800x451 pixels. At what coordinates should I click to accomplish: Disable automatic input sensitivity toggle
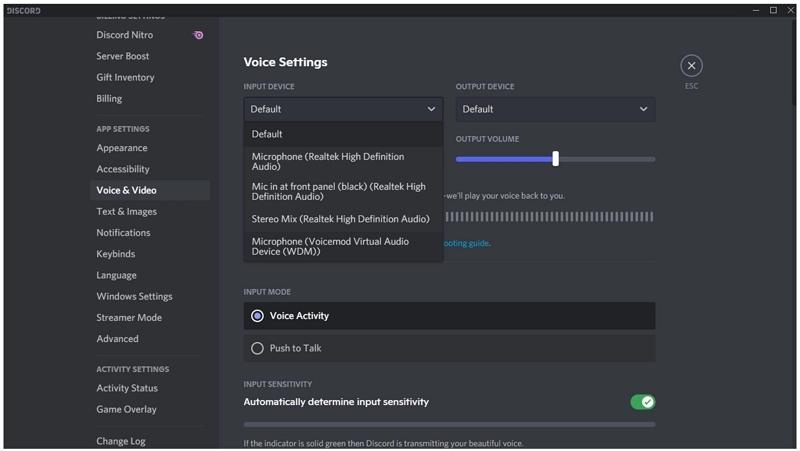click(642, 402)
